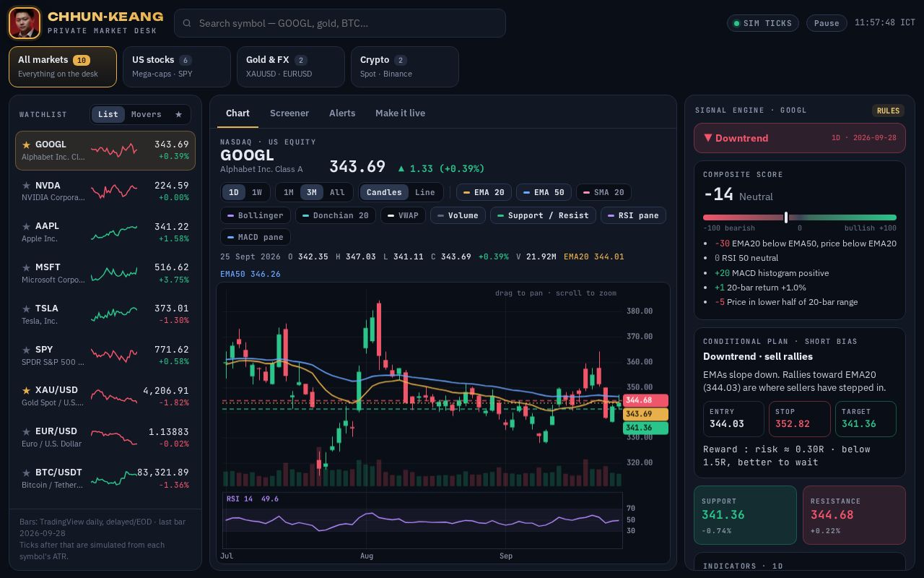
Task: Click the SIM TICKS status indicator
Action: [763, 23]
